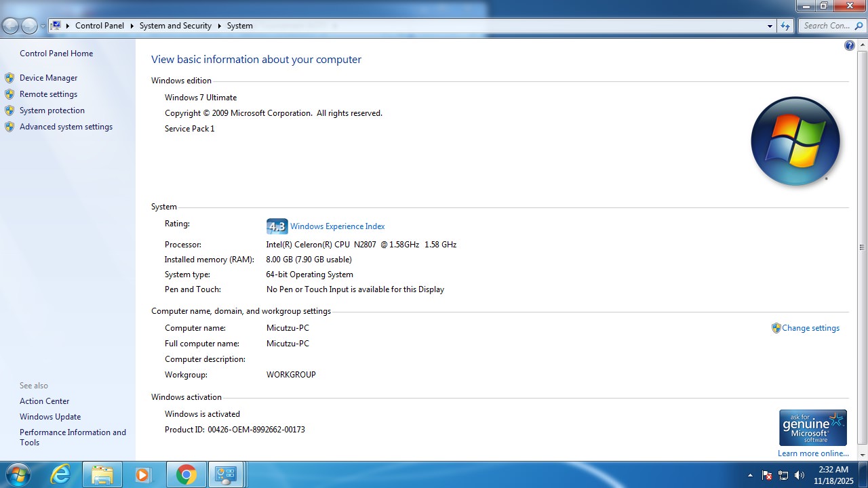Open the Windows Start menu orb
868x488 pixels.
(x=18, y=474)
